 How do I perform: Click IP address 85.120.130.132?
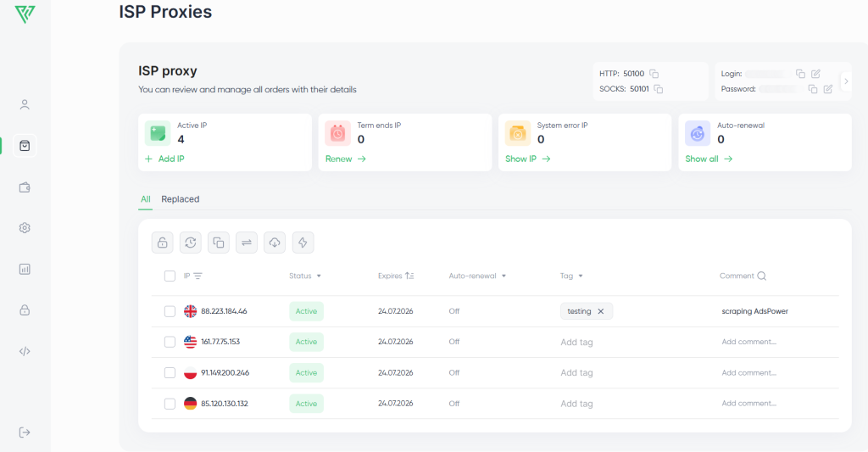(x=224, y=404)
